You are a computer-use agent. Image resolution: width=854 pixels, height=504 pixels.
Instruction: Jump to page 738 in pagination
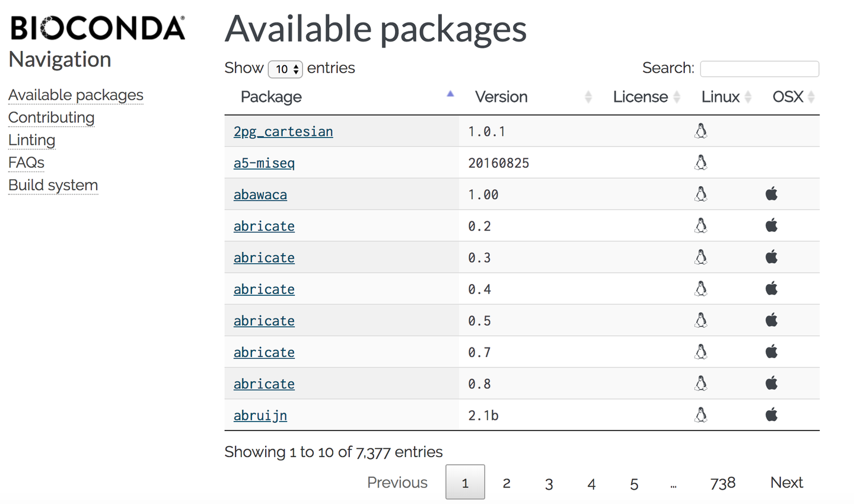[722, 483]
